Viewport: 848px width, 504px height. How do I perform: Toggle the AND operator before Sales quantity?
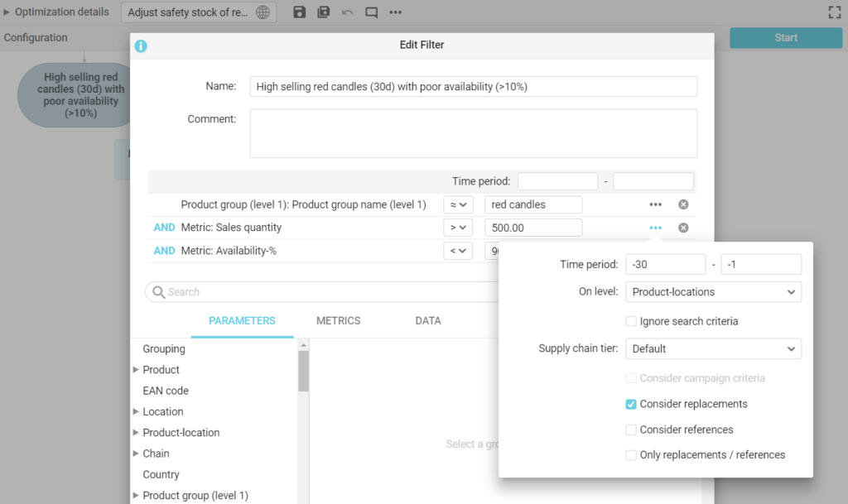point(164,228)
